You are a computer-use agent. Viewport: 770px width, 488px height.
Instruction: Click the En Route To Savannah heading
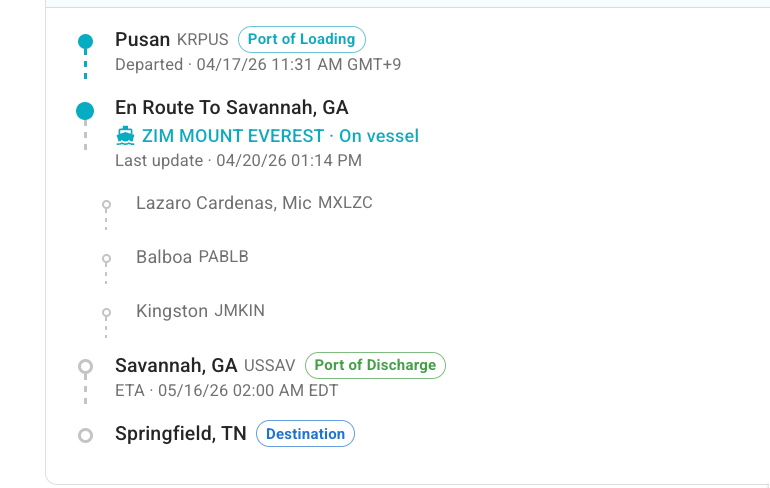[x=232, y=108]
